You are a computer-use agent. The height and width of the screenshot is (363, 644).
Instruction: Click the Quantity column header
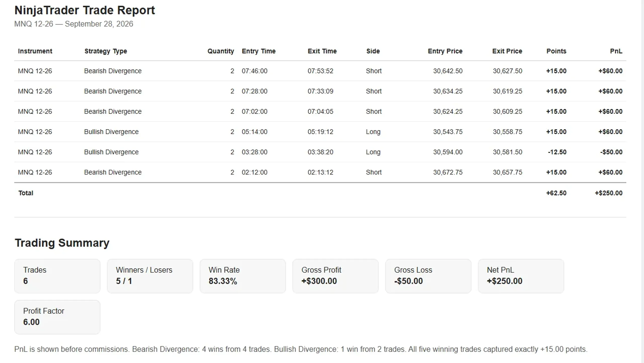(221, 51)
